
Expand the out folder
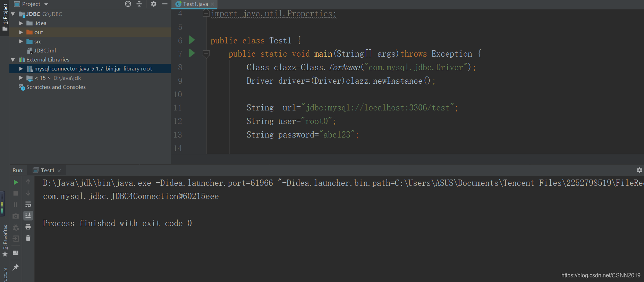(x=21, y=32)
